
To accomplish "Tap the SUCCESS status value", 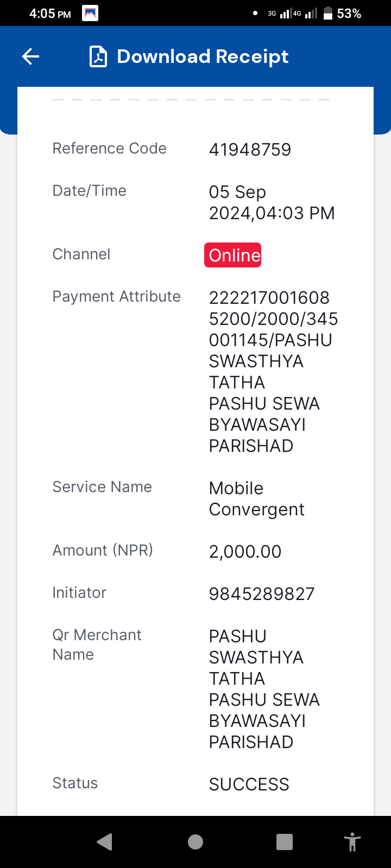I will [249, 784].
